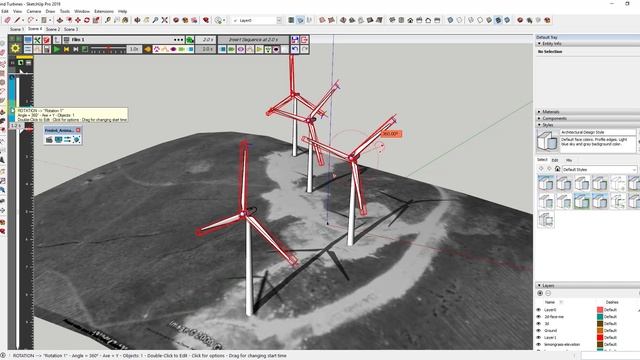Click the remove layer minus icon
640x360 pixels.
(548, 293)
